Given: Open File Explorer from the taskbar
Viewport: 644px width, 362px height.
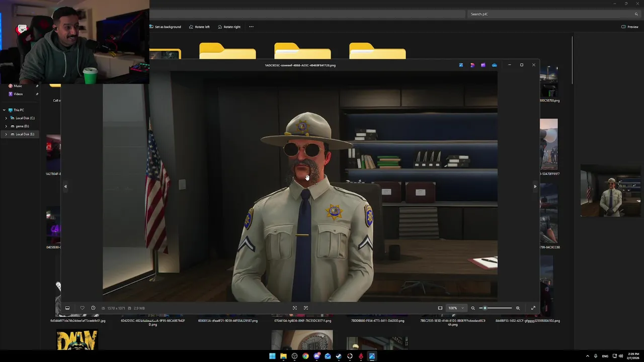Looking at the screenshot, I should point(283,356).
